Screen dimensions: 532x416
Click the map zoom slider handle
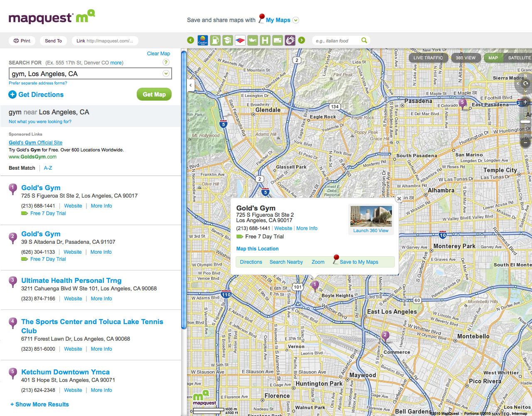tap(525, 122)
